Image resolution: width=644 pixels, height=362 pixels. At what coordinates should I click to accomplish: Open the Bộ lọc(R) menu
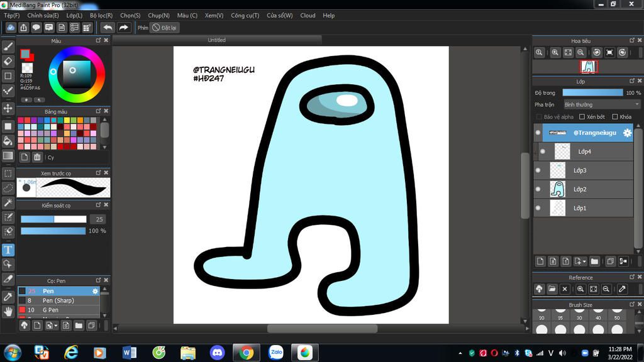[x=101, y=16]
